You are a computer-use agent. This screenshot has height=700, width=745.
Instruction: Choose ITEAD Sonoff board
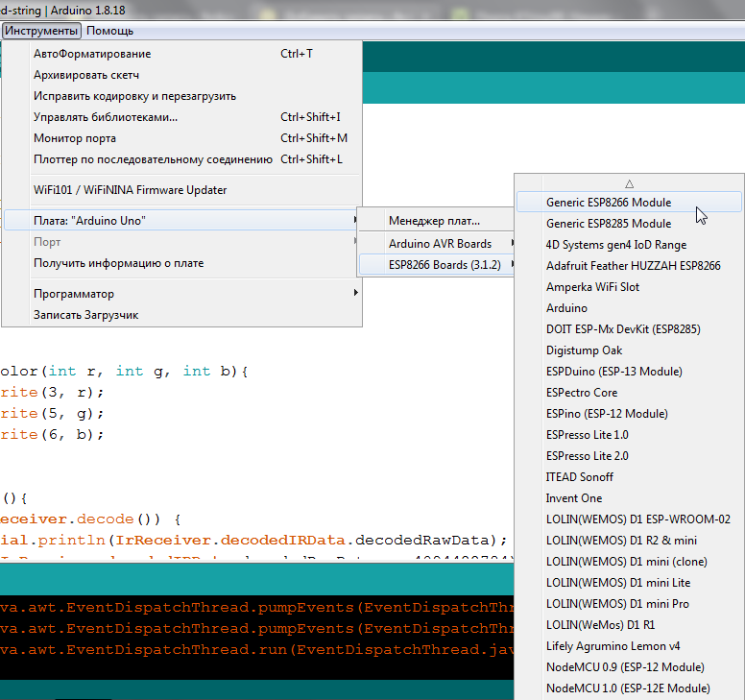click(629, 477)
